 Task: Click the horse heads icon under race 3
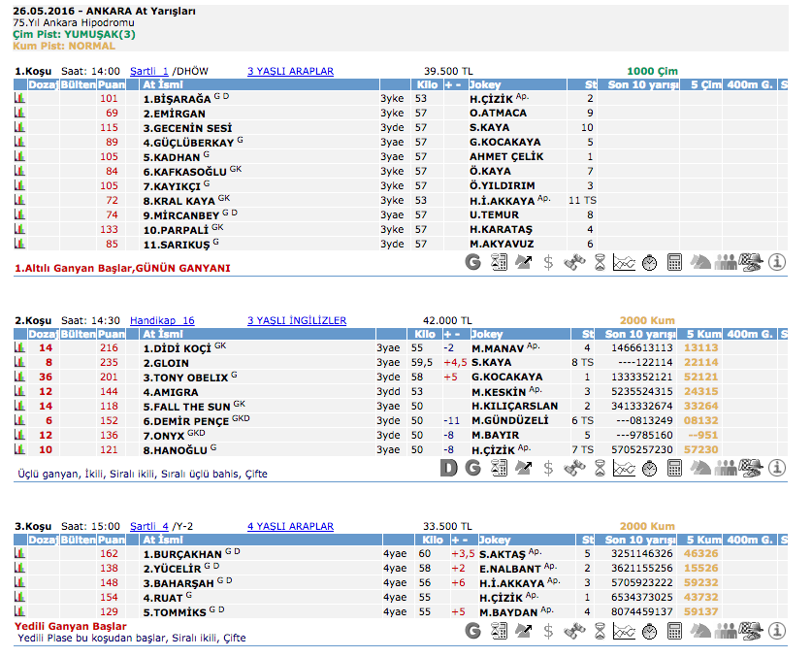(x=700, y=632)
